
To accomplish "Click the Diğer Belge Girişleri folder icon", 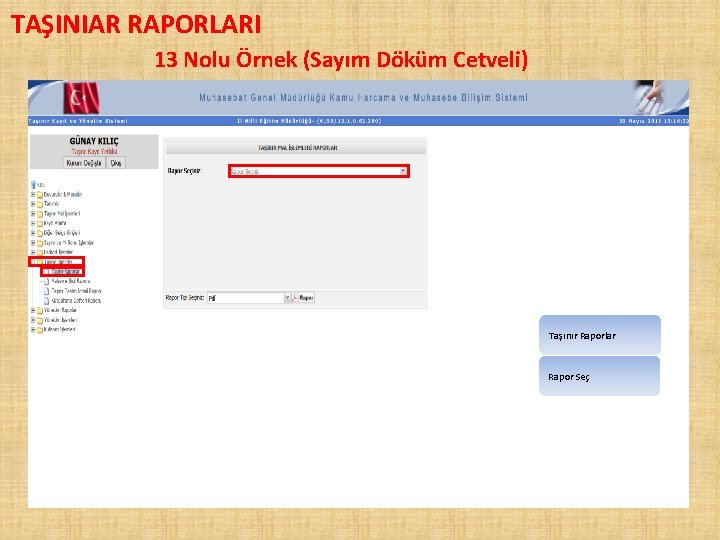I will (x=40, y=233).
